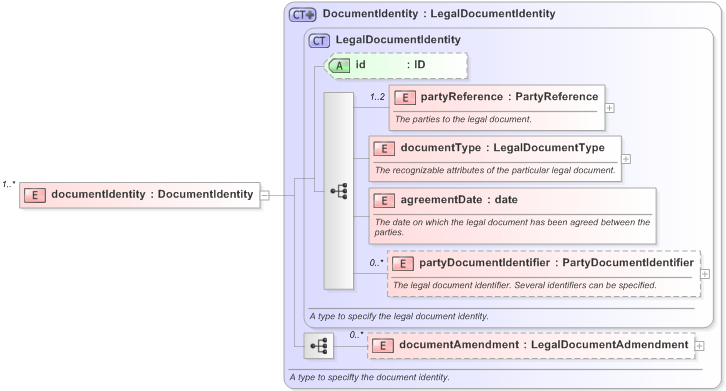This screenshot has height=391, width=726.
Task: Open the LegalDocumentIdentity type title
Action: pyautogui.click(x=398, y=40)
